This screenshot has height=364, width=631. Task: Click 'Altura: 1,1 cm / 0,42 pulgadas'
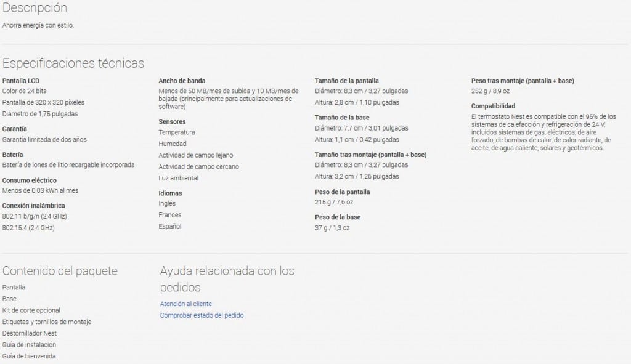(x=357, y=140)
